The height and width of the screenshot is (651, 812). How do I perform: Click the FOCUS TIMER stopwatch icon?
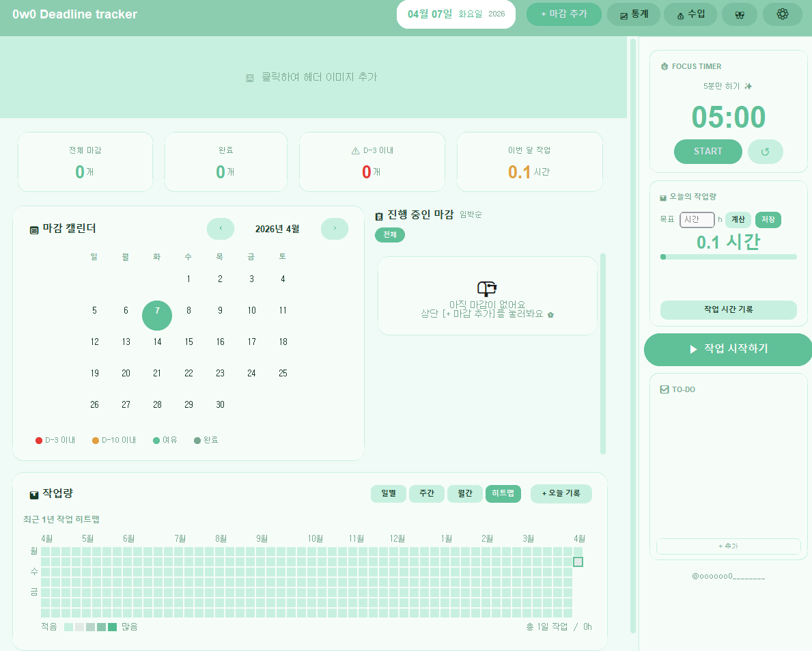tap(664, 67)
